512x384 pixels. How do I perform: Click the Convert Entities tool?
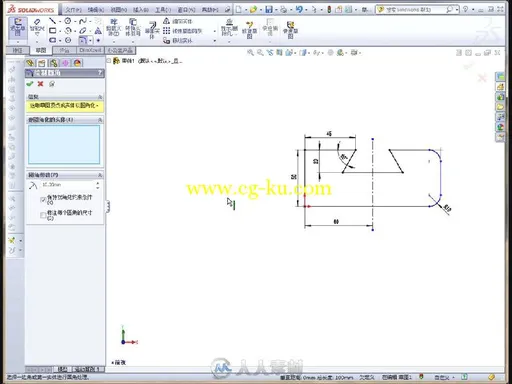[132, 28]
